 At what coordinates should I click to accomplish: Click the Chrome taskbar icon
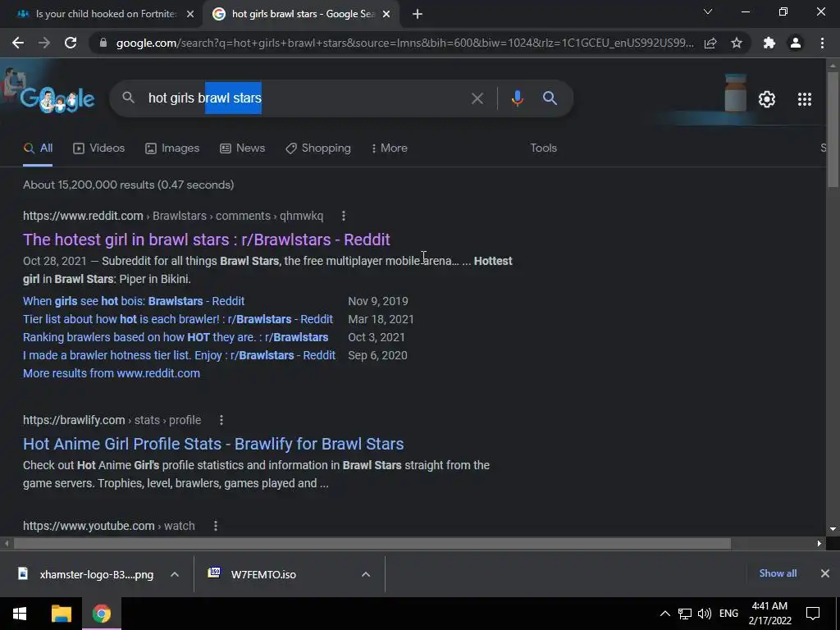click(x=101, y=614)
